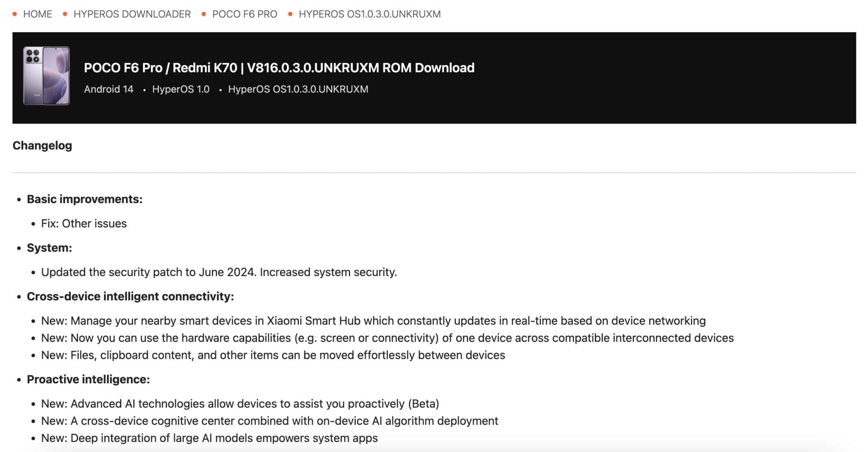Click the 'Fix: Other issues' entry
Screen dimensions: 868x452
pos(84,224)
